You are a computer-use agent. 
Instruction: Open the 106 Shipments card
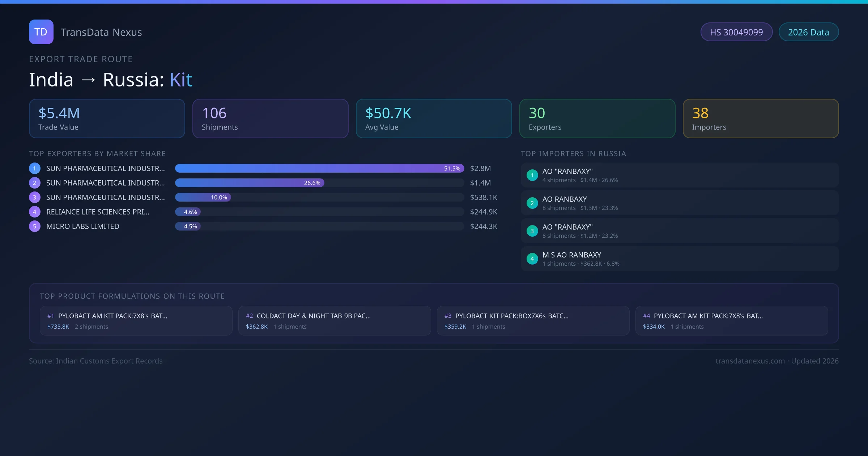[270, 118]
